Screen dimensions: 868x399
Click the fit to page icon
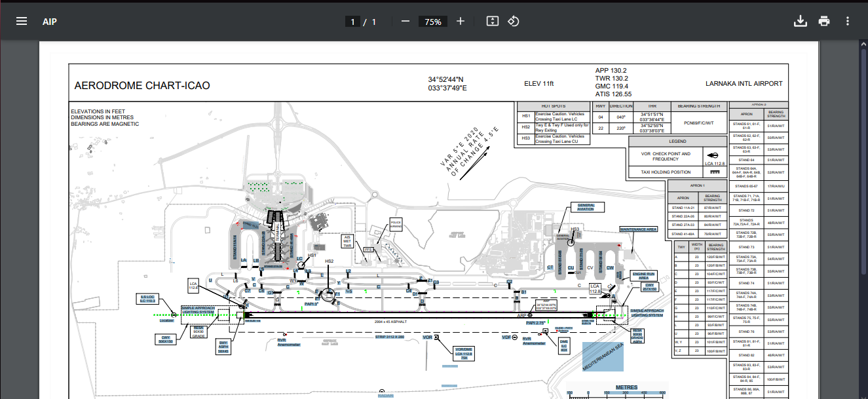[493, 21]
